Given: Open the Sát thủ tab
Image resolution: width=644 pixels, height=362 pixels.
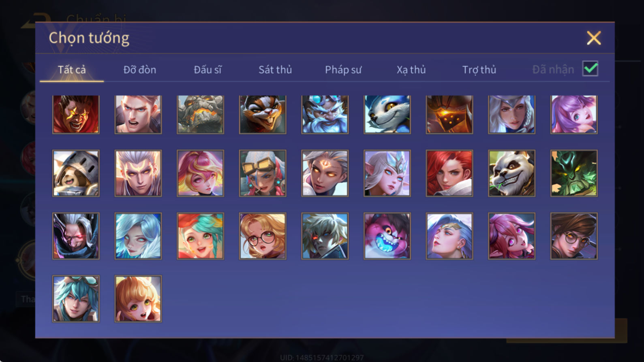Looking at the screenshot, I should tap(275, 70).
